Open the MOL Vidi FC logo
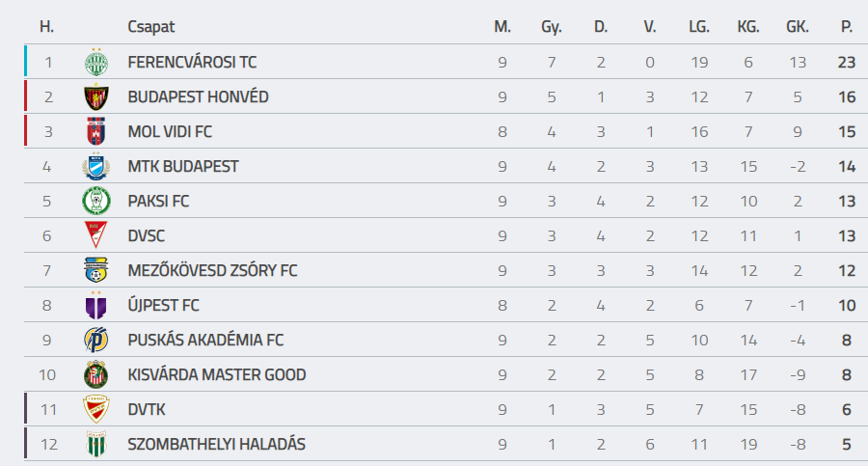 tap(96, 131)
